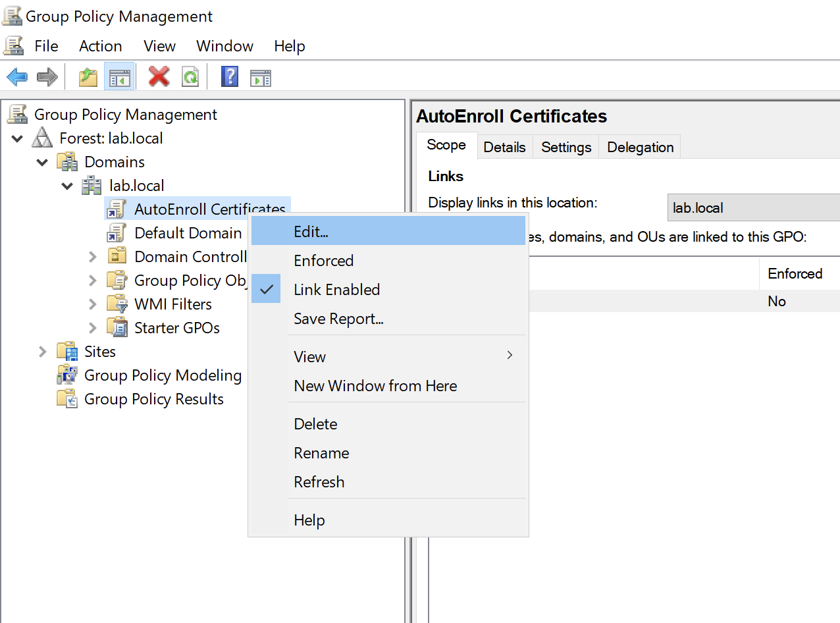840x623 pixels.
Task: Click the Up One Level folder icon
Action: point(88,77)
